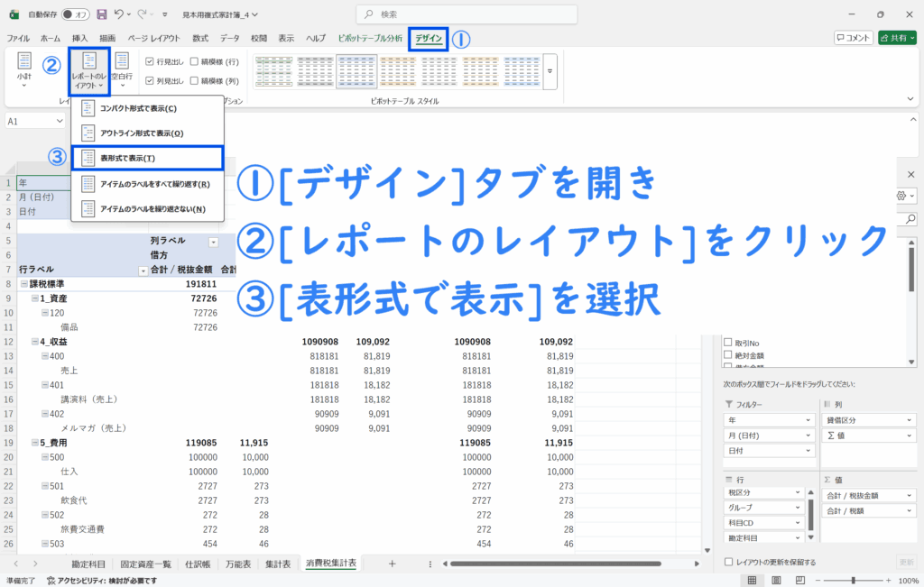Switch to page layout view icon
Screen dimensions: 924x587
(776, 581)
